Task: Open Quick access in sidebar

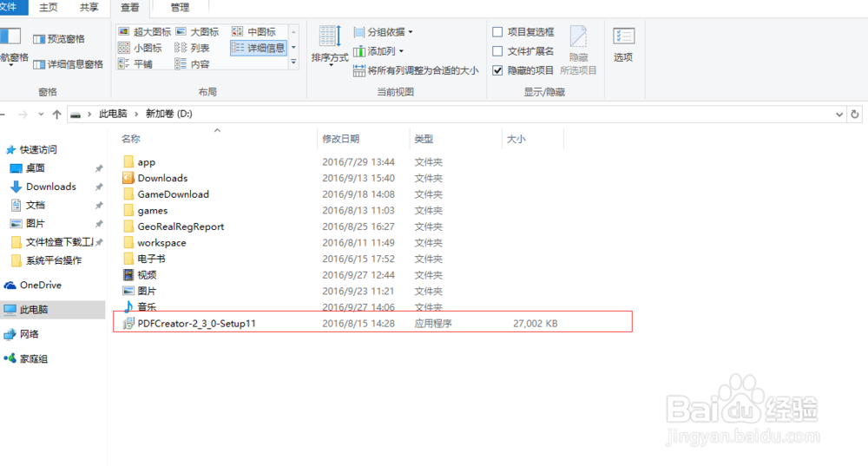Action: tap(32, 149)
